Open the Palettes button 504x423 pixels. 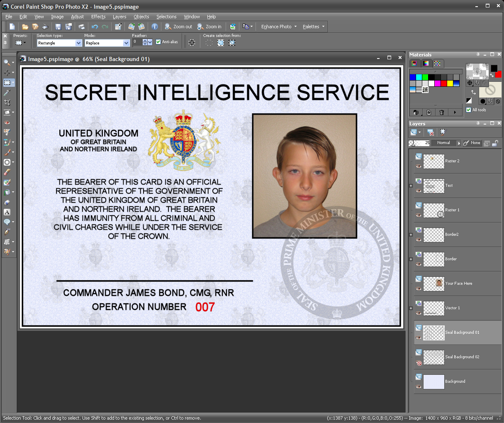(x=311, y=27)
